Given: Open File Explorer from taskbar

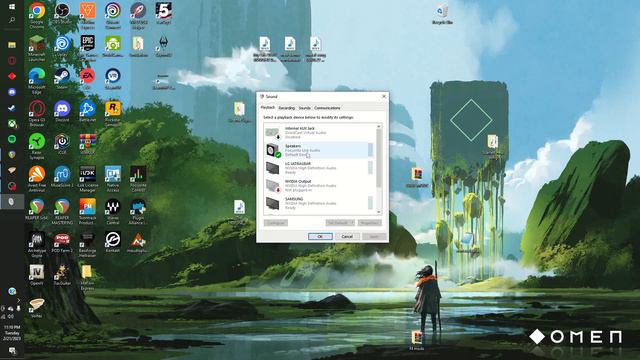Looking at the screenshot, I should (12, 45).
